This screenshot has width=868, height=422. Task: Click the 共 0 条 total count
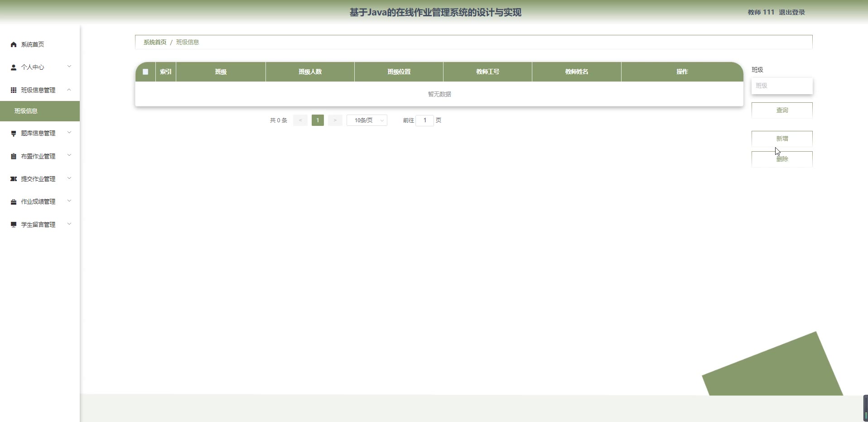point(279,120)
